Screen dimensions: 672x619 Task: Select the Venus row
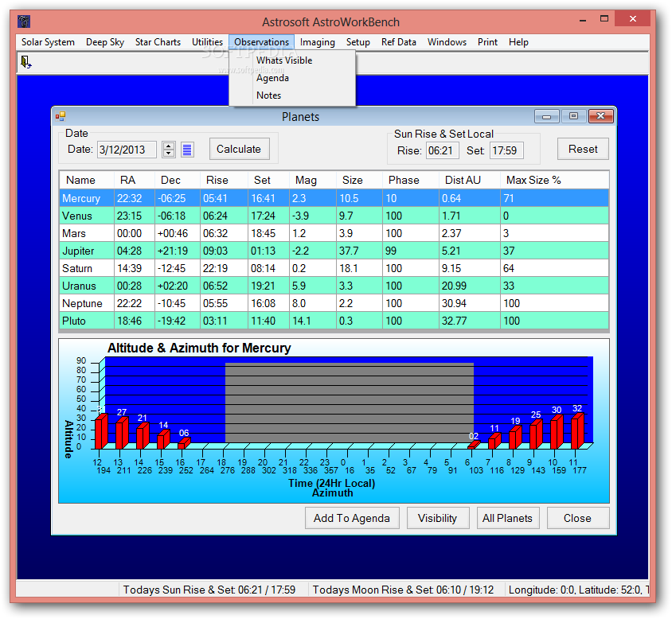click(334, 216)
